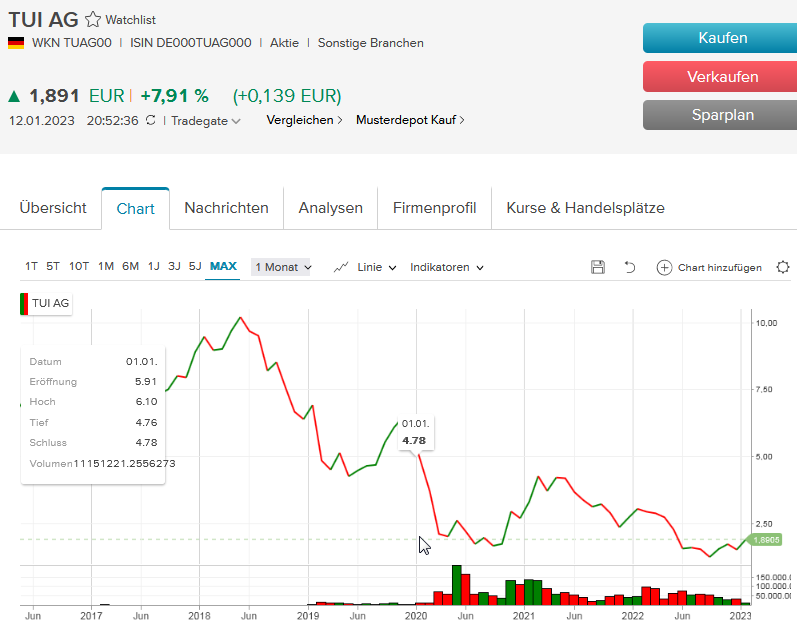
Task: Click the Verkaufen button
Action: point(722,77)
